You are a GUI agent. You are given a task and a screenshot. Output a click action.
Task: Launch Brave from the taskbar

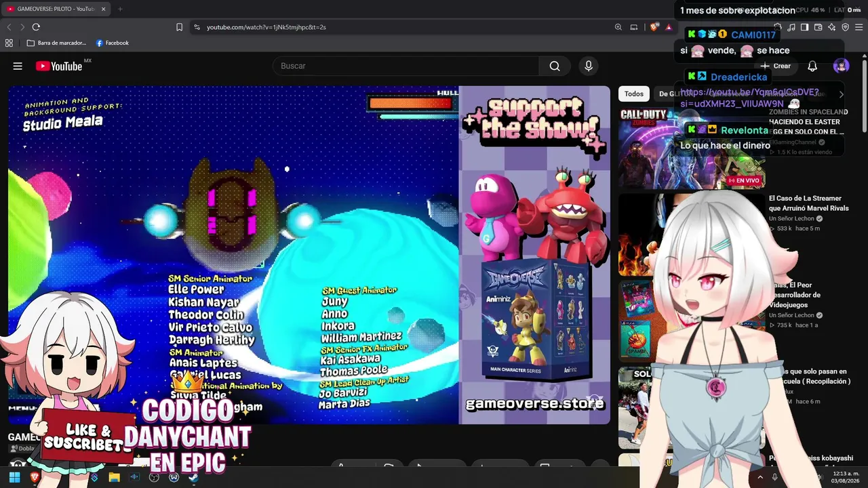35,477
